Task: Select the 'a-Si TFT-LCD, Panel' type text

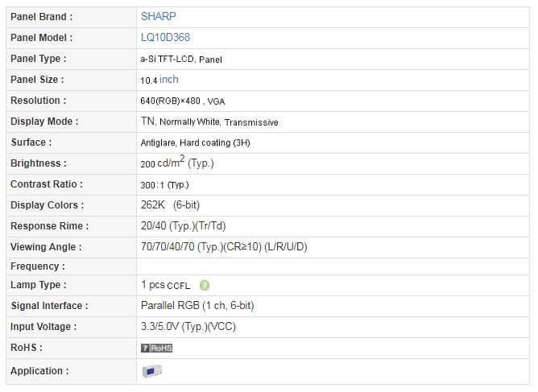Action: click(x=180, y=59)
